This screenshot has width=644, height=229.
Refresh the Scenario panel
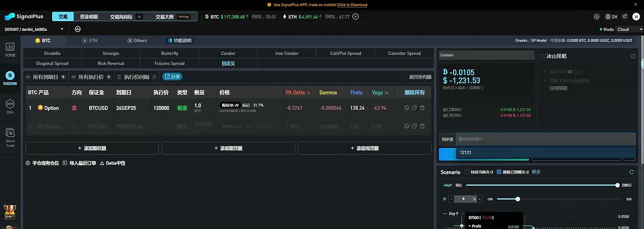point(632,172)
